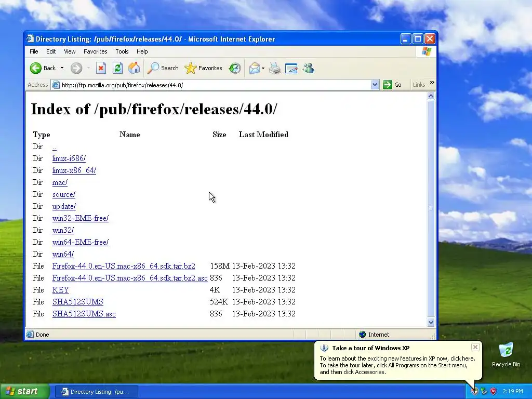Refresh the page using the Refresh icon
532x399 pixels.
(x=117, y=68)
